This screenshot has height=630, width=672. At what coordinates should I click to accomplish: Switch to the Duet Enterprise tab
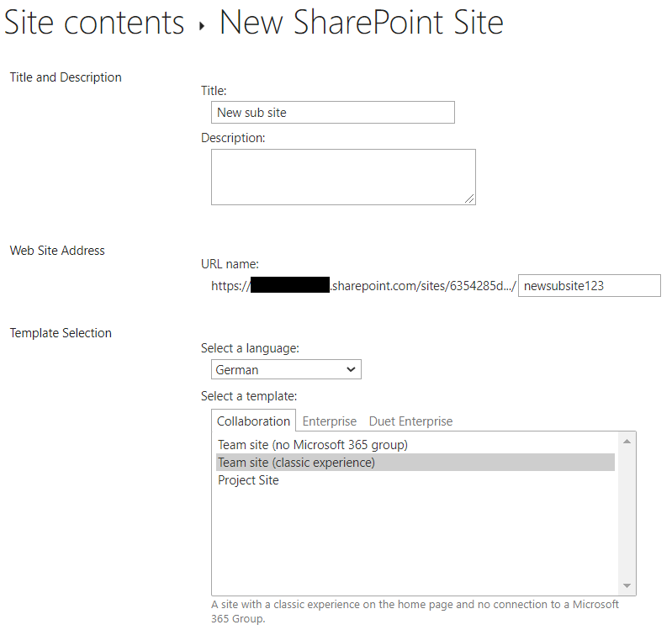pos(410,421)
